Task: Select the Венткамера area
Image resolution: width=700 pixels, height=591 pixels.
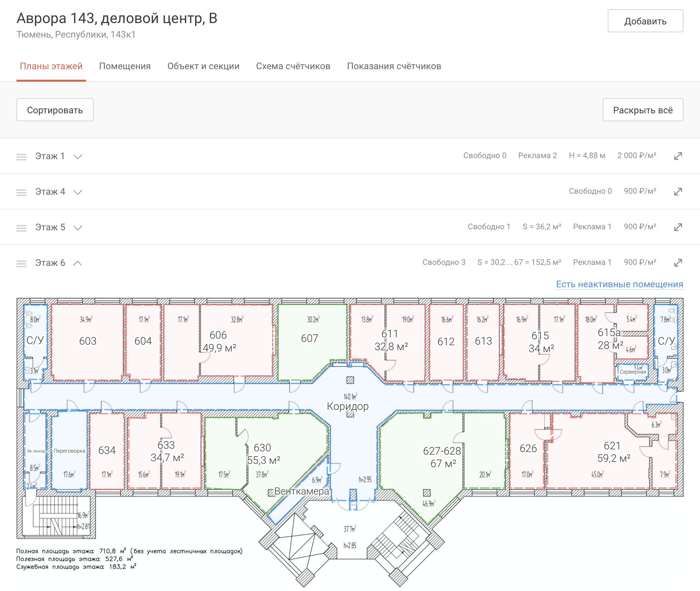Action: (301, 491)
